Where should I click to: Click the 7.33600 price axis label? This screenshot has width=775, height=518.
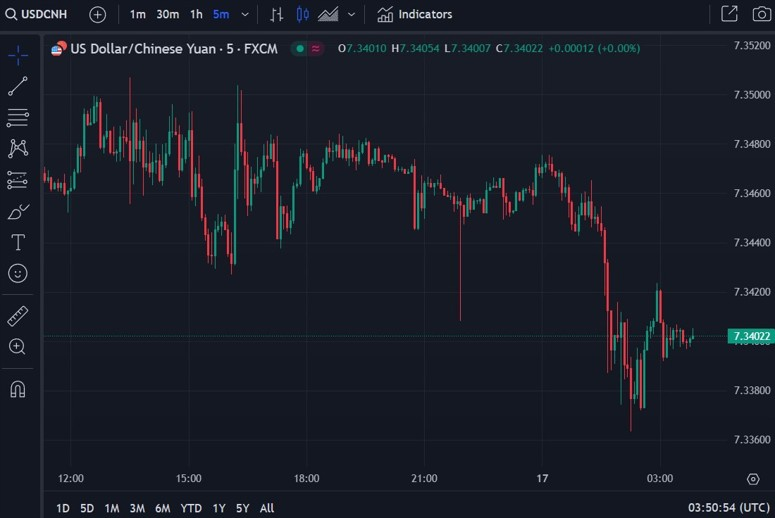pyautogui.click(x=752, y=439)
